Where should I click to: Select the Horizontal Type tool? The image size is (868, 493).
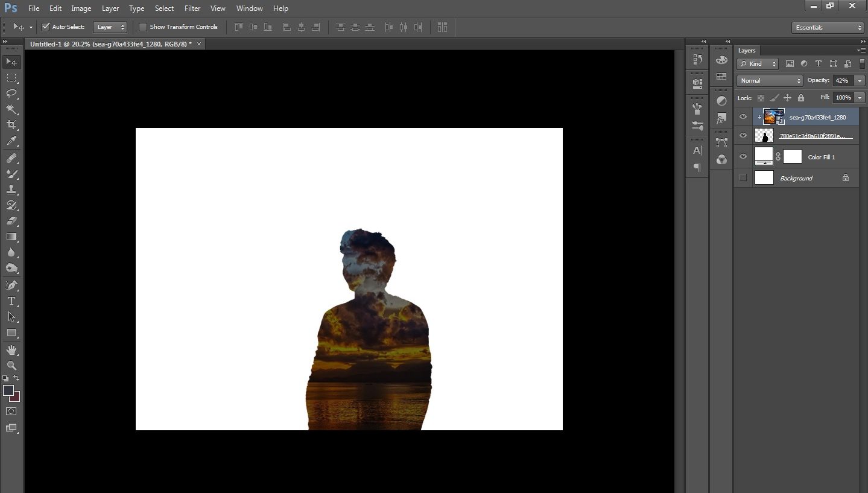pyautogui.click(x=11, y=301)
